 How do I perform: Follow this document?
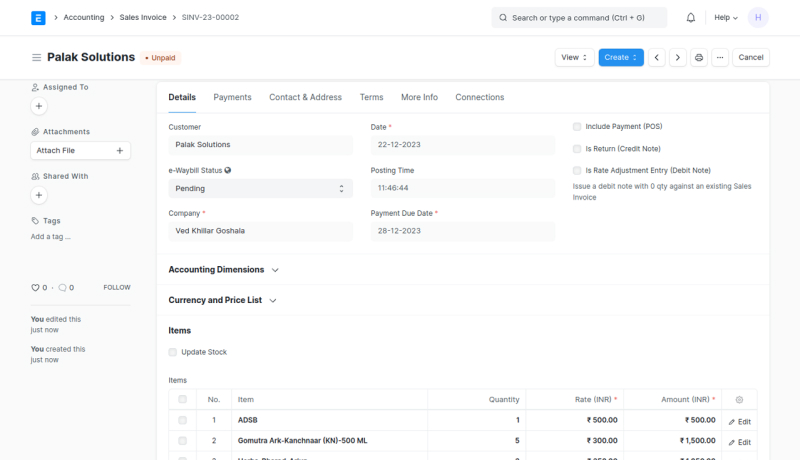tap(117, 288)
